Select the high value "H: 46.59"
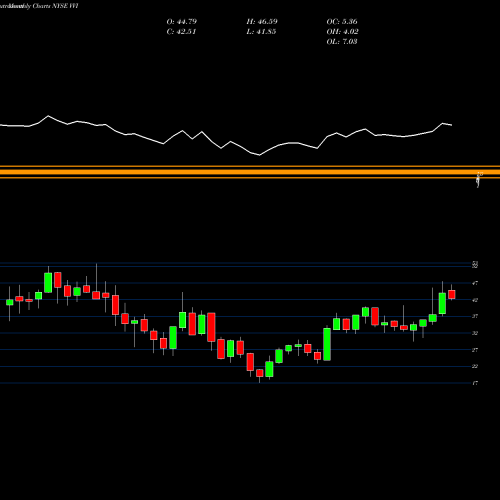The width and height of the screenshot is (500, 500). [262, 22]
